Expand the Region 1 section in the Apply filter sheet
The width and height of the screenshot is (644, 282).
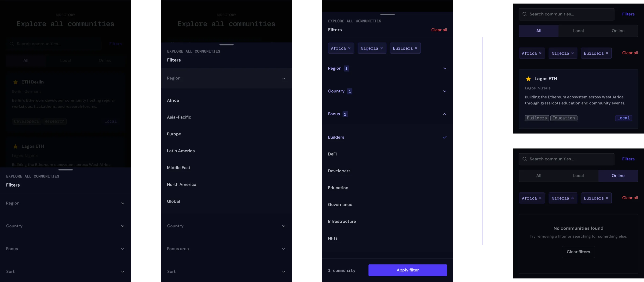coord(387,69)
